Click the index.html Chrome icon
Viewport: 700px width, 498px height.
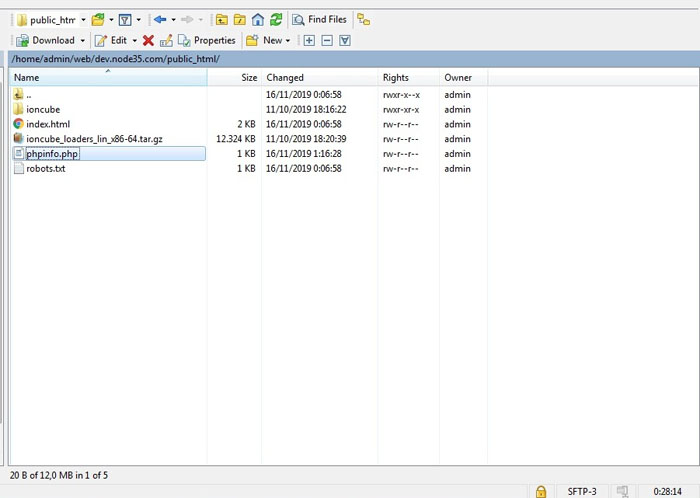tap(18, 124)
